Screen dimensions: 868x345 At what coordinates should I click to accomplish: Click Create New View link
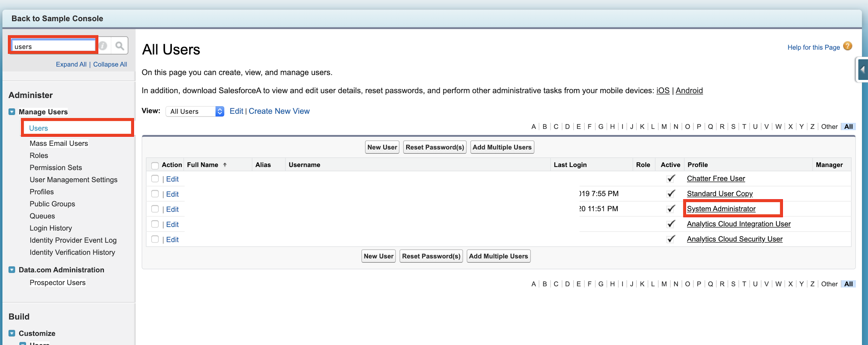[279, 111]
